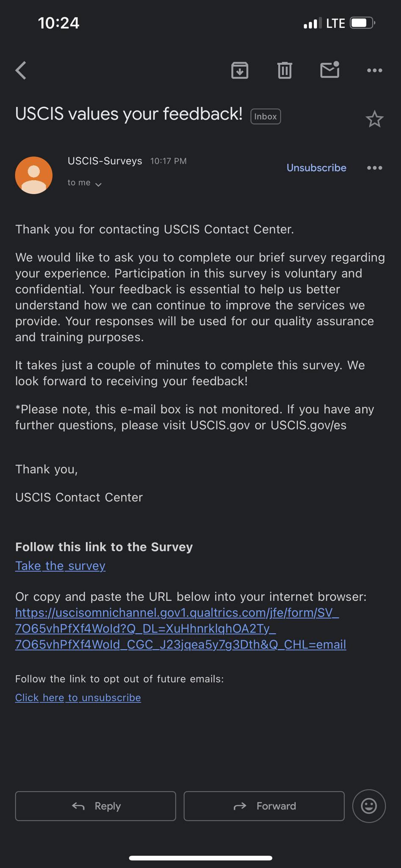Image resolution: width=401 pixels, height=868 pixels.
Task: Open the Qualtrics survey URL
Action: tap(181, 629)
